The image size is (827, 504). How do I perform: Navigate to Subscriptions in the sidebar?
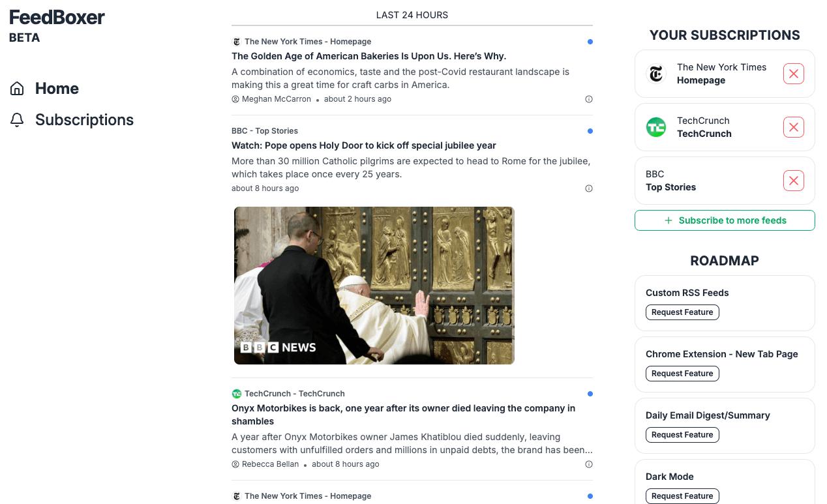(x=84, y=119)
